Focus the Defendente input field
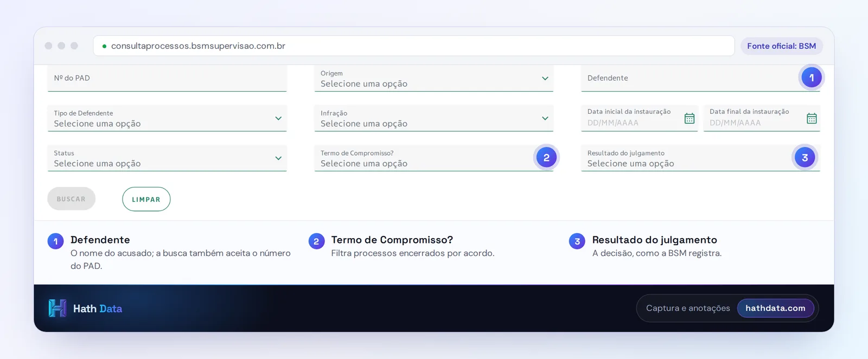This screenshot has width=868, height=359. 700,78
